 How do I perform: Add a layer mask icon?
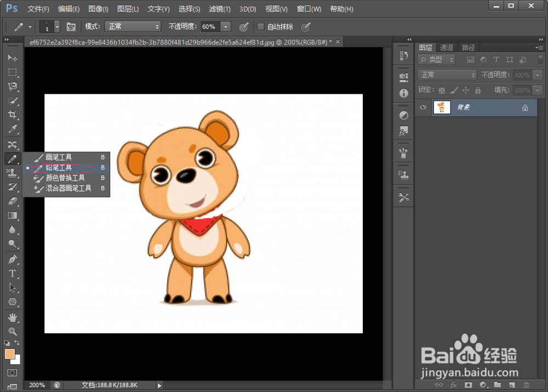point(469,385)
